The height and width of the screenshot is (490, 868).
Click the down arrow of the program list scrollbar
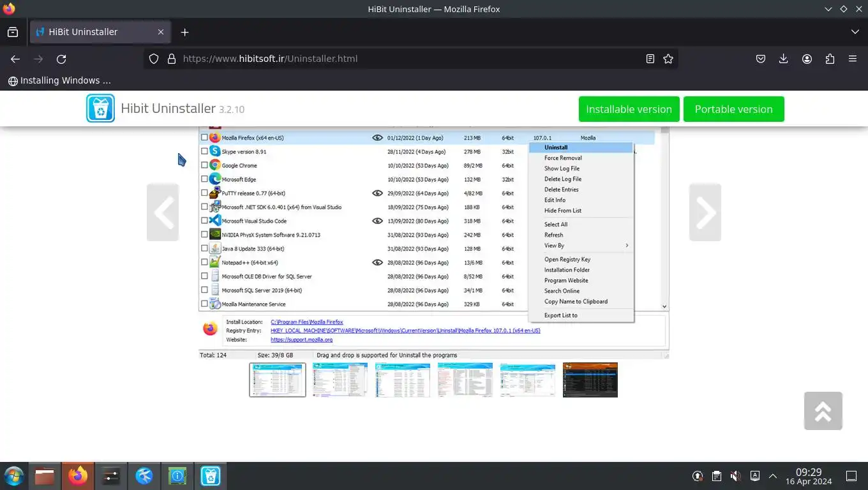664,307
